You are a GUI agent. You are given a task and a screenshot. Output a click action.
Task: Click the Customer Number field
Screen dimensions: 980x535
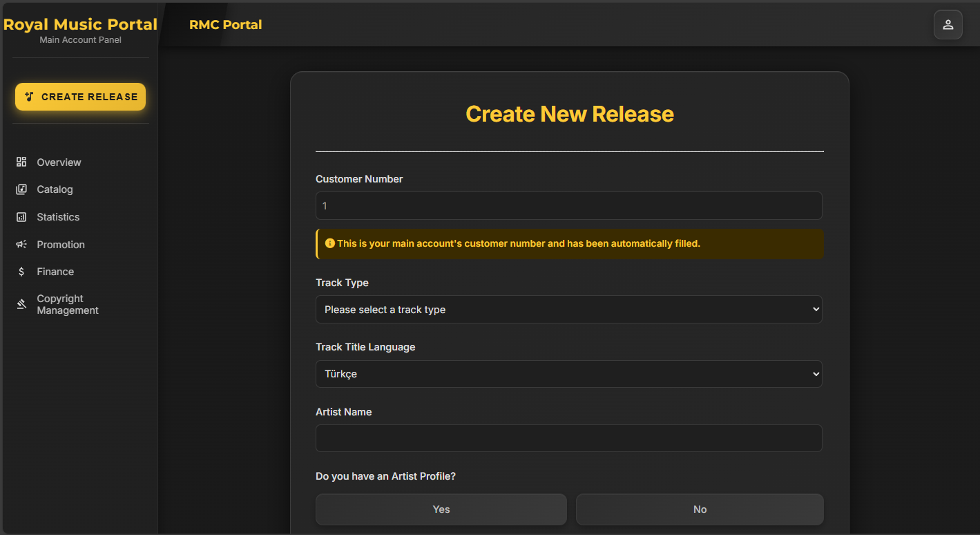pyautogui.click(x=568, y=206)
